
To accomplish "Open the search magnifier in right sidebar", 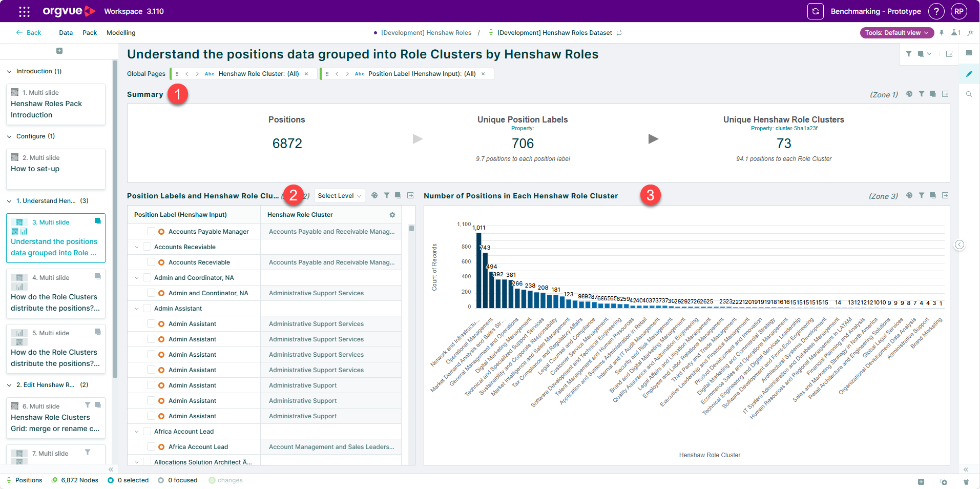I will click(x=969, y=94).
